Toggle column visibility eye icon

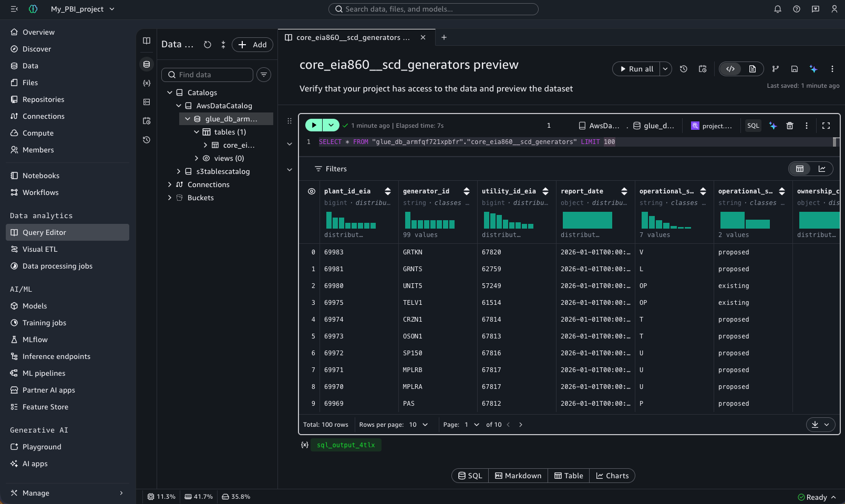pyautogui.click(x=312, y=191)
